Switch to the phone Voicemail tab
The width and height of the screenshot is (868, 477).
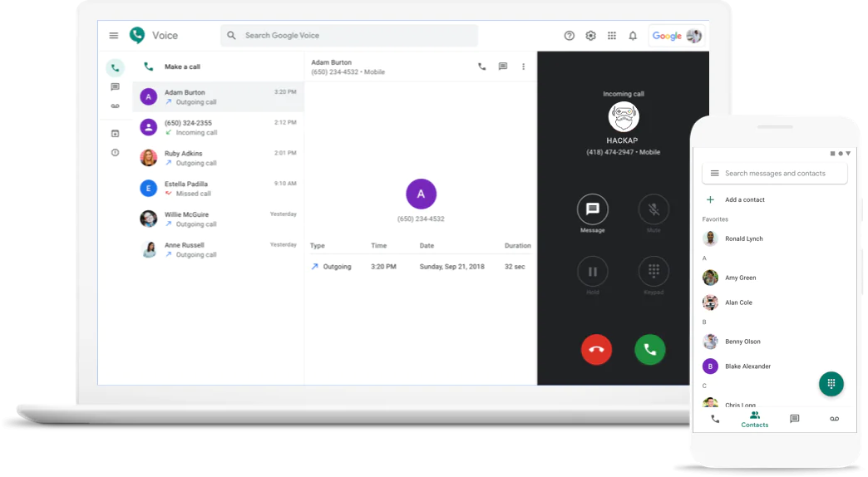(x=834, y=419)
